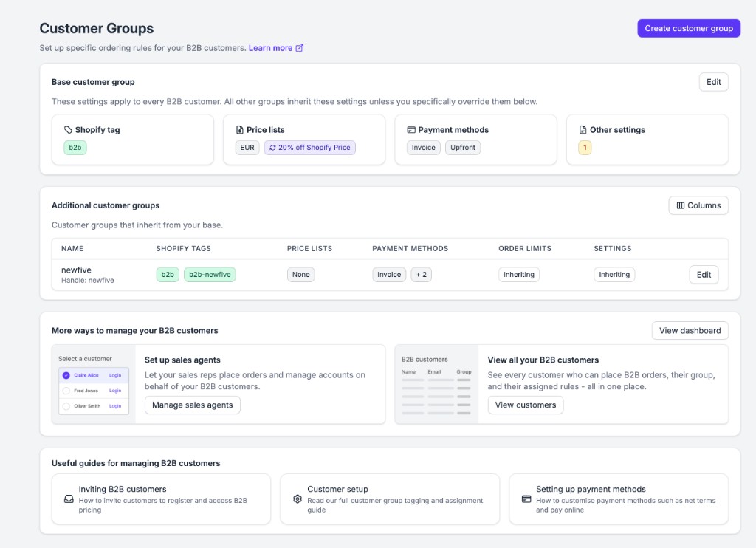Click the PRICE LISTS column header
756x548 pixels.
click(309, 248)
